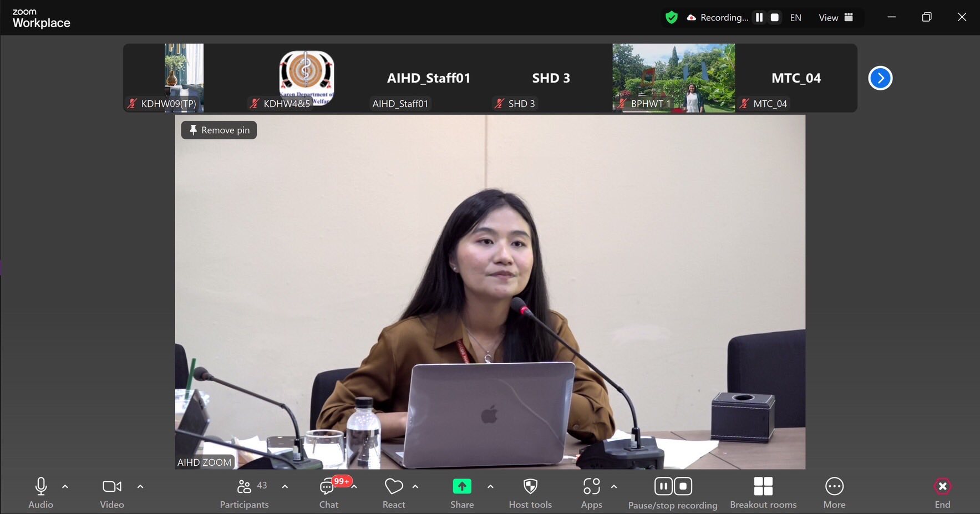Click the Remove pin button
Screen dimensions: 980x514
pyautogui.click(x=219, y=130)
